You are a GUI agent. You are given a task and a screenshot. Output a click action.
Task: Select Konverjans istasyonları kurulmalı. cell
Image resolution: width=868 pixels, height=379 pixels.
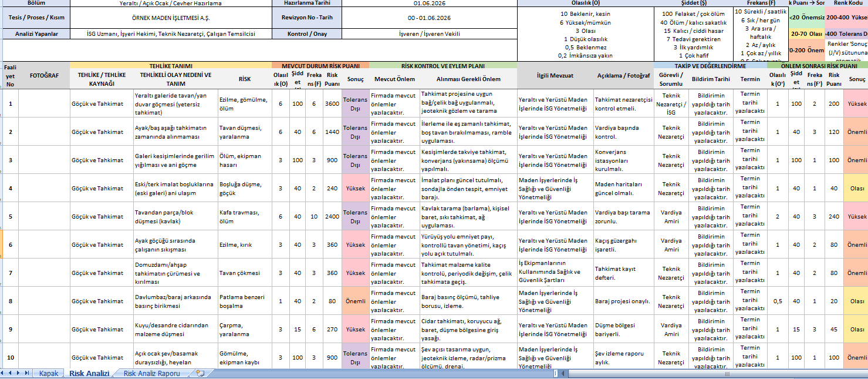click(x=623, y=160)
